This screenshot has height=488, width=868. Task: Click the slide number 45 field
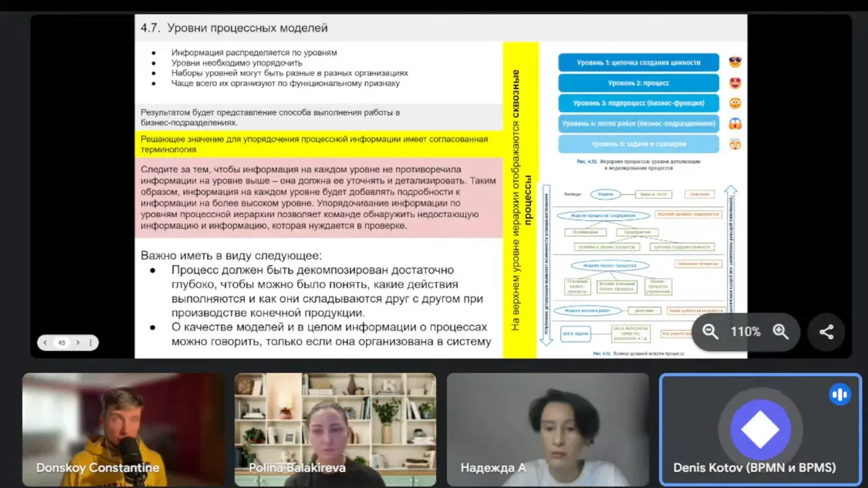61,342
